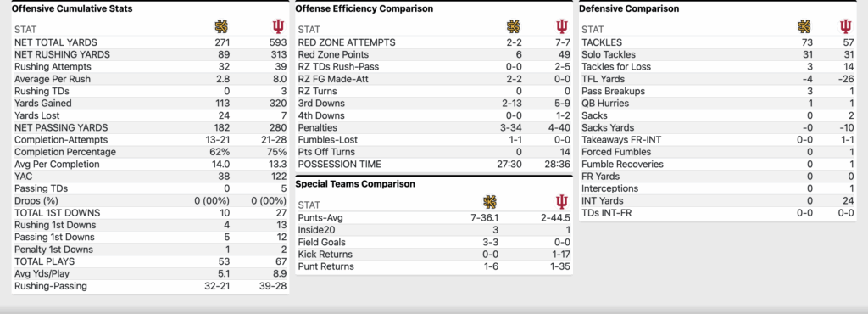Image resolution: width=868 pixels, height=314 pixels.
Task: Click the RED ZONE ATTEMPTS row label
Action: click(347, 42)
